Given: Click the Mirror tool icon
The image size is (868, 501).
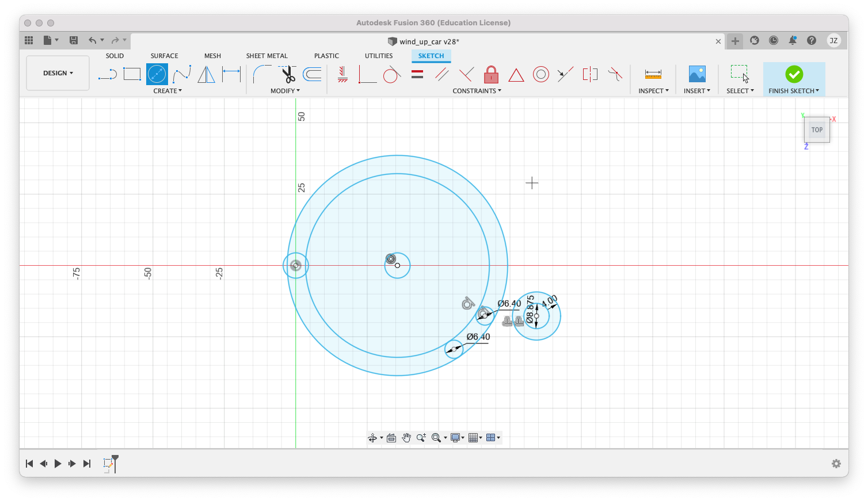Looking at the screenshot, I should coord(206,74).
